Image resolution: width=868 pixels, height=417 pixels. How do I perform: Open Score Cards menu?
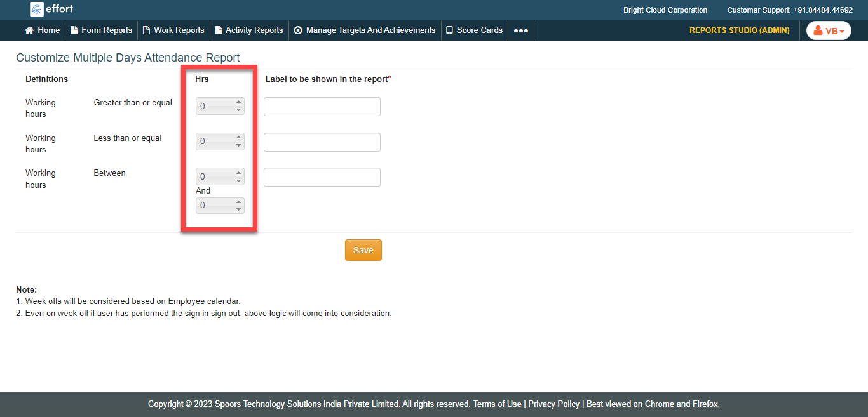pyautogui.click(x=474, y=30)
